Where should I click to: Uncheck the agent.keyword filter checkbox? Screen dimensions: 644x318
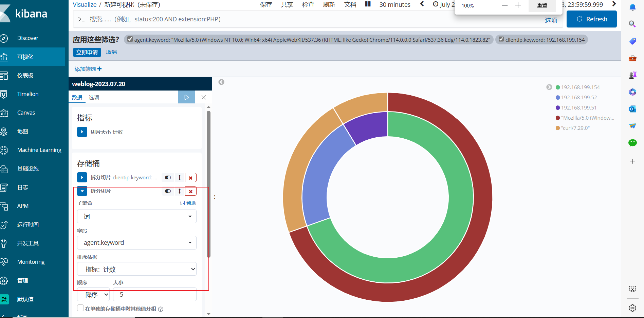(x=130, y=39)
